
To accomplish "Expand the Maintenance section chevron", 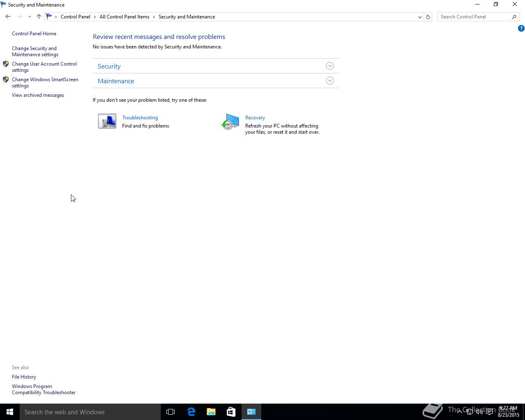I will coord(330,81).
